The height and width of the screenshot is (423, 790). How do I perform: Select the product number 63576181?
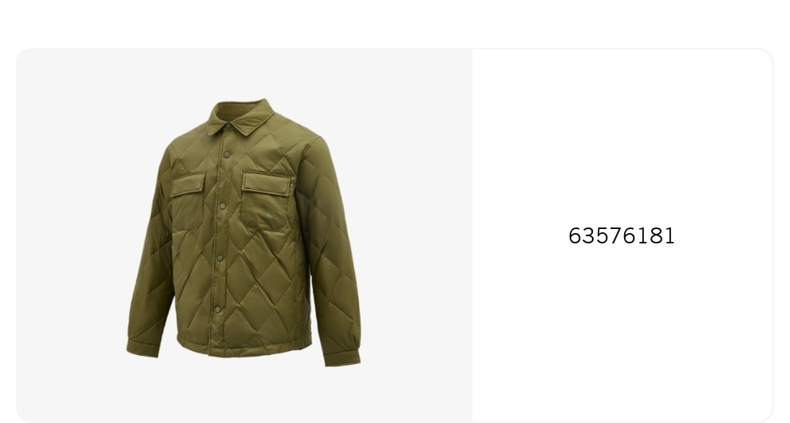(x=621, y=236)
